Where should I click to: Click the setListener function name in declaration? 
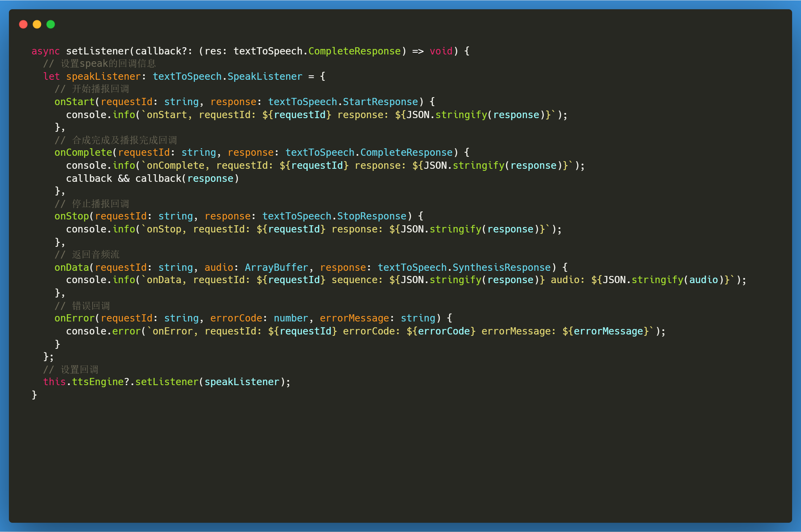pos(98,51)
